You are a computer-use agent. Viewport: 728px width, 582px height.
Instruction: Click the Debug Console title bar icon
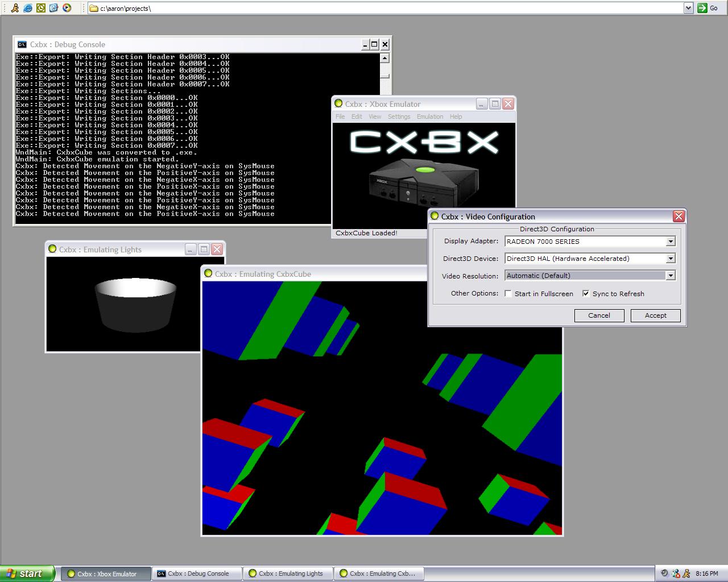(x=22, y=44)
